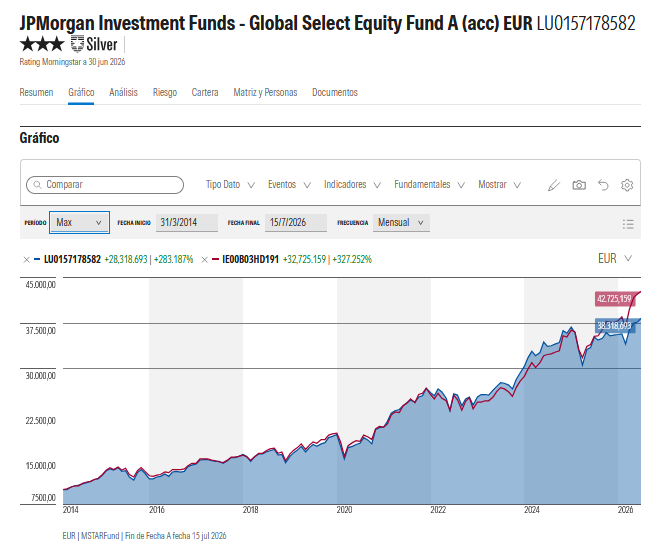Click the blue 38.318,693 value tag
This screenshot has width=655, height=553.
point(615,326)
